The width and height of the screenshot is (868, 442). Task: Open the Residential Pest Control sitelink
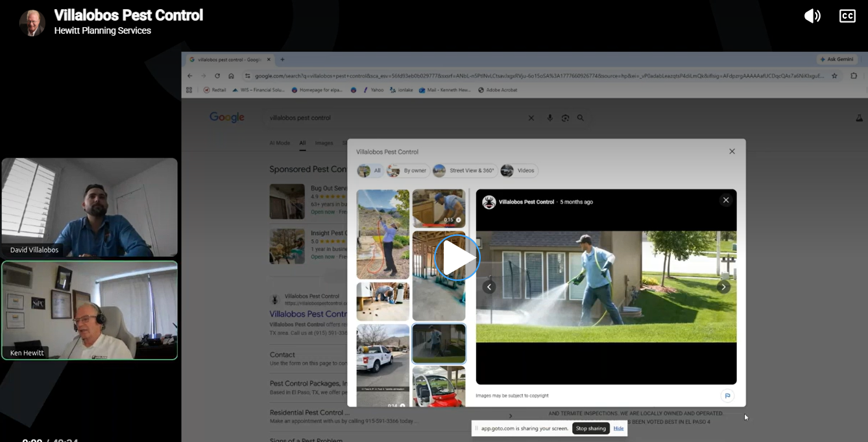[x=309, y=412]
